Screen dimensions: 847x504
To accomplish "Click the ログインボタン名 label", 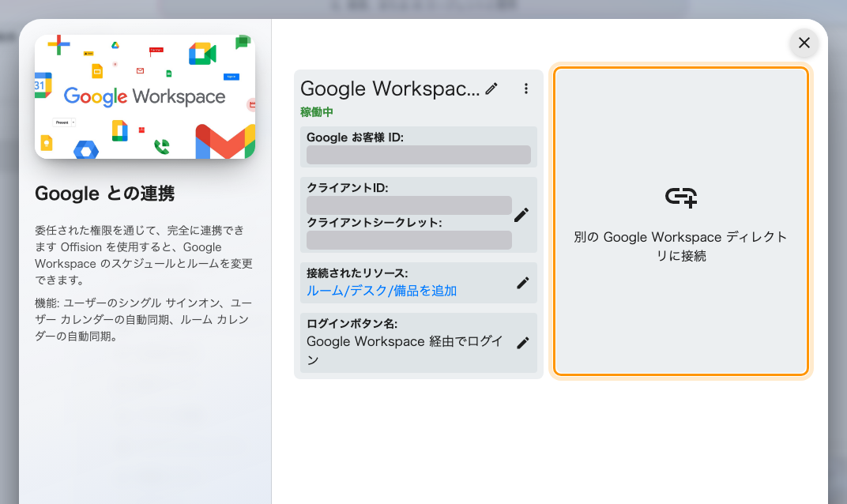I will pos(352,324).
